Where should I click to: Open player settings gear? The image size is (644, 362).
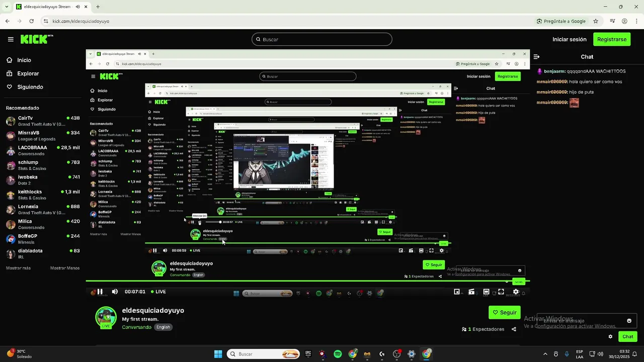pos(516,292)
